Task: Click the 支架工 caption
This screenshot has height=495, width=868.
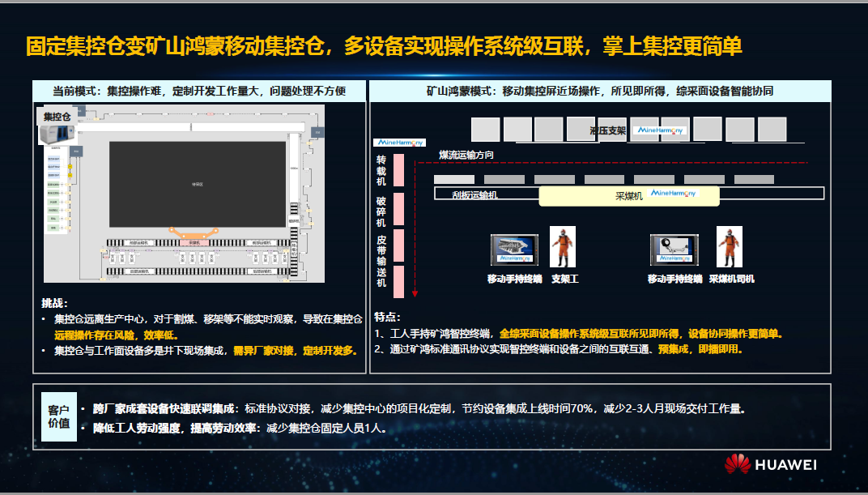Action: 564,279
